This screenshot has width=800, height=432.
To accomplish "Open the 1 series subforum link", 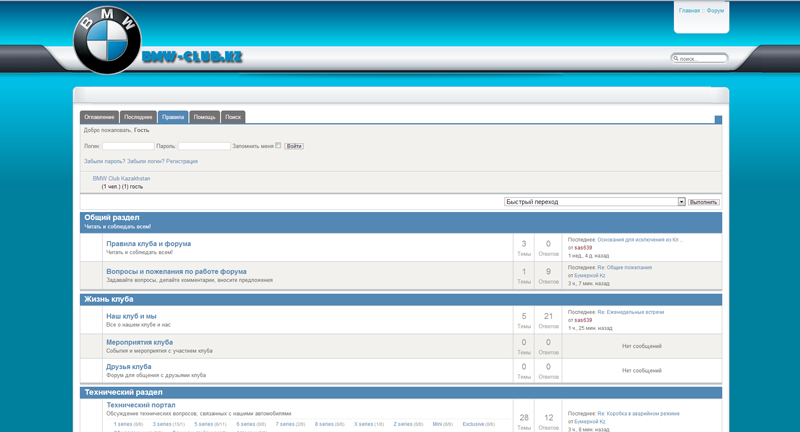I will click(122, 424).
